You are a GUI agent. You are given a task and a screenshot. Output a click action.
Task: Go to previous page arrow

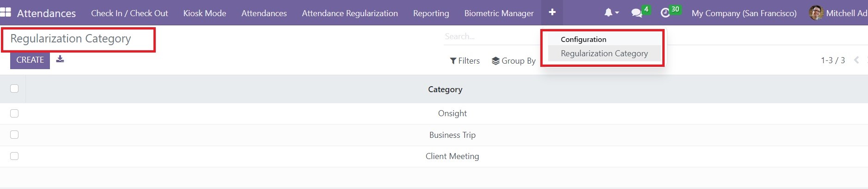click(856, 60)
